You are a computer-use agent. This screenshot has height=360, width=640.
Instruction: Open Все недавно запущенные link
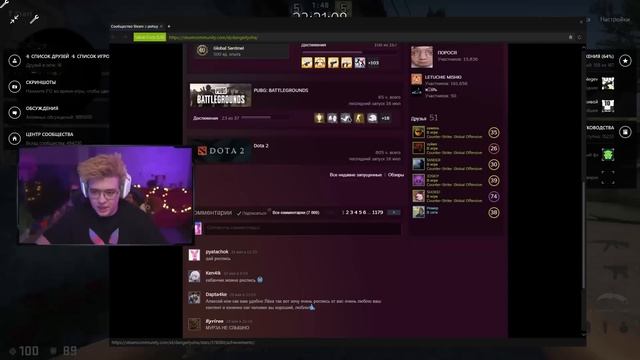point(356,175)
